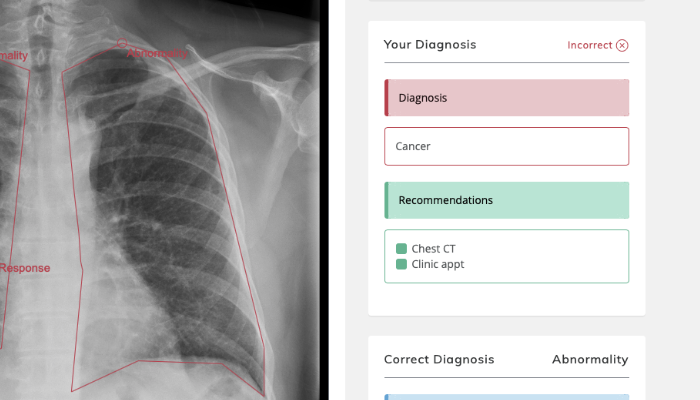Click the light blue bar under Correct Diagnosis
The height and width of the screenshot is (400, 700).
pos(506,396)
